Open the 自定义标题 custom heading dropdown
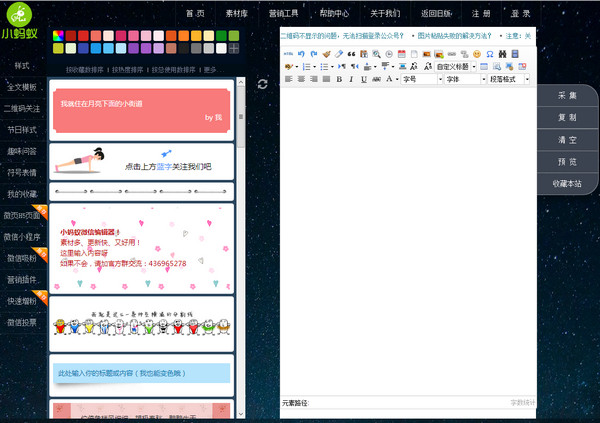Screen dimensions: 600x423 point(455,66)
